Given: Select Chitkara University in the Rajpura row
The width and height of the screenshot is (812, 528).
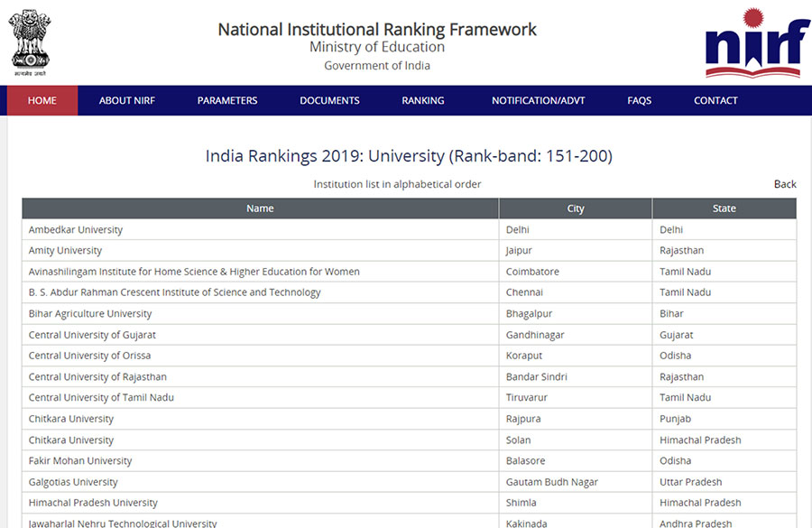Looking at the screenshot, I should (71, 419).
